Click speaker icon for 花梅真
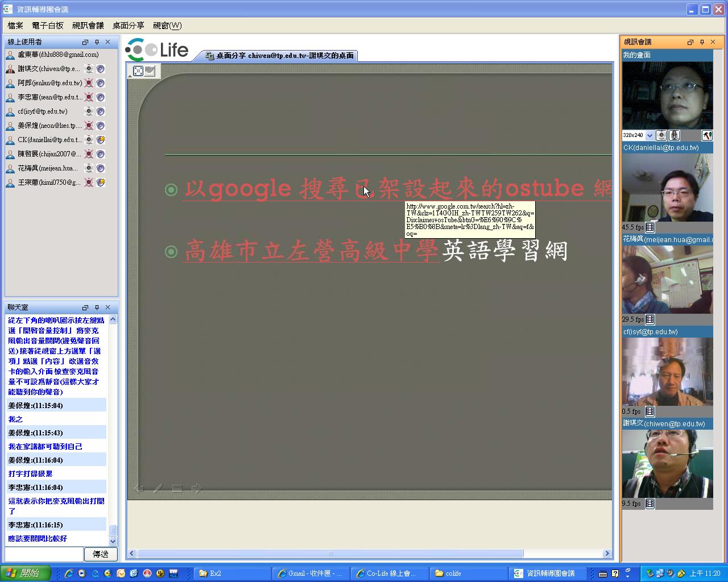Viewport: 728px width, 582px height. (x=101, y=168)
